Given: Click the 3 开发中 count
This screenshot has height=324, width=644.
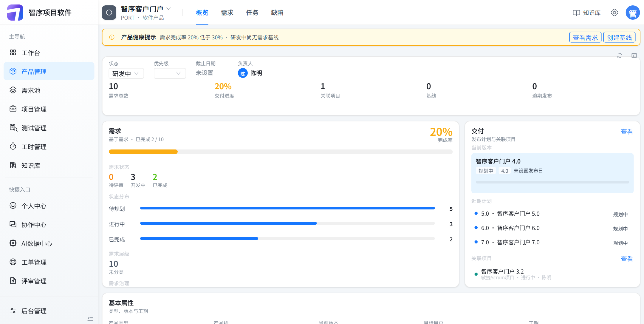Looking at the screenshot, I should click(x=138, y=180).
